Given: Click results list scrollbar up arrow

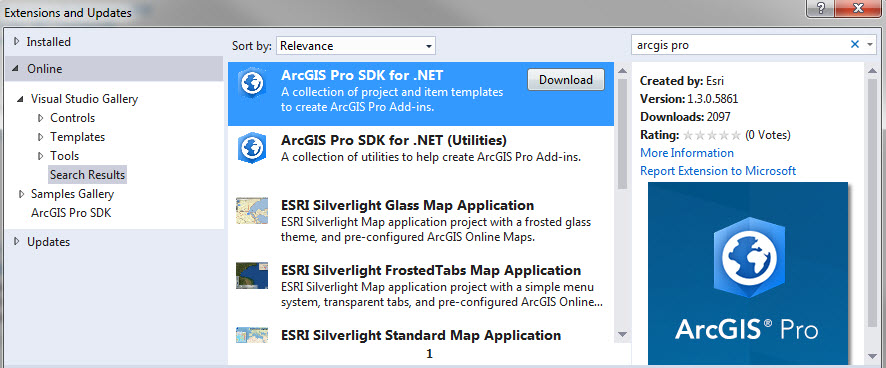Looking at the screenshot, I should (622, 71).
